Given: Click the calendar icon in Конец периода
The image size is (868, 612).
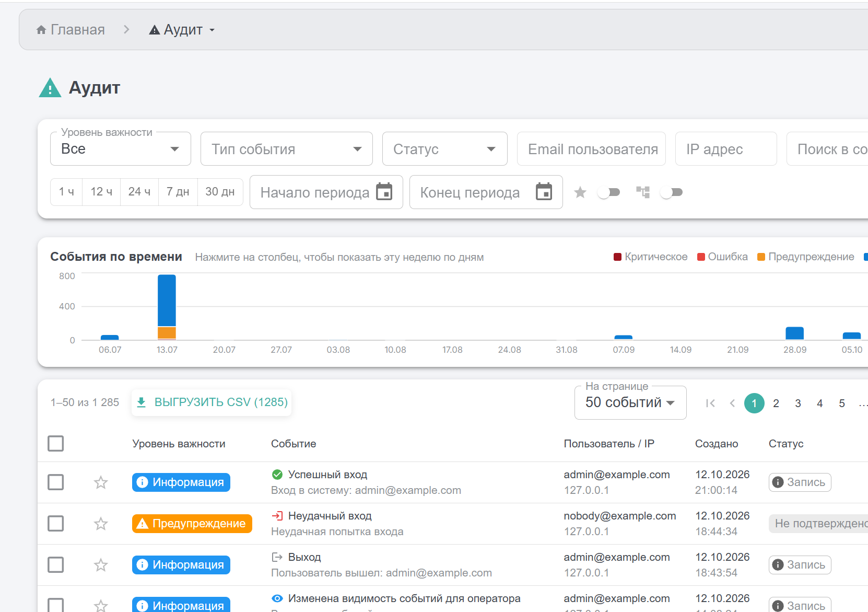Looking at the screenshot, I should click(544, 192).
